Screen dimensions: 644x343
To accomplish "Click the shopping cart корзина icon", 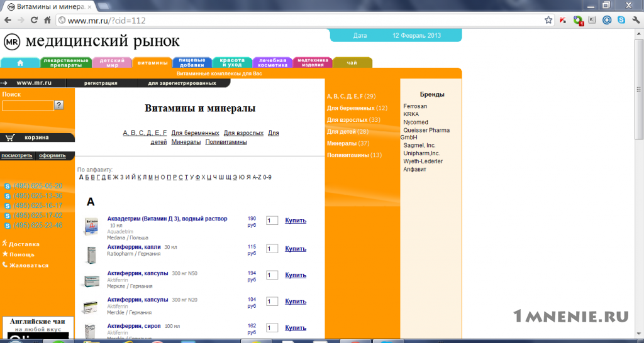I will 11,138.
